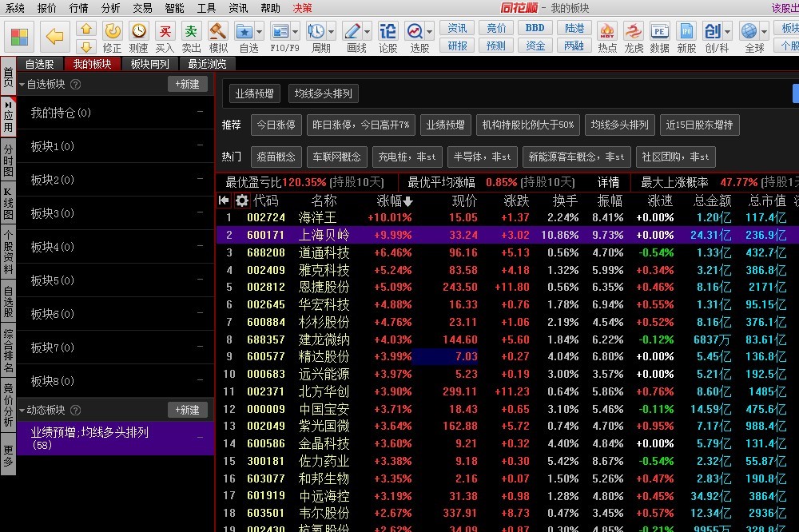Open the K线图 side tab
The width and height of the screenshot is (799, 532).
coord(8,204)
